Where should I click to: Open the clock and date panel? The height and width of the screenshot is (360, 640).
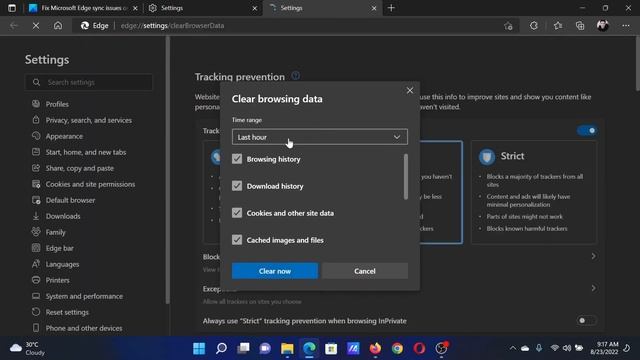pos(604,348)
